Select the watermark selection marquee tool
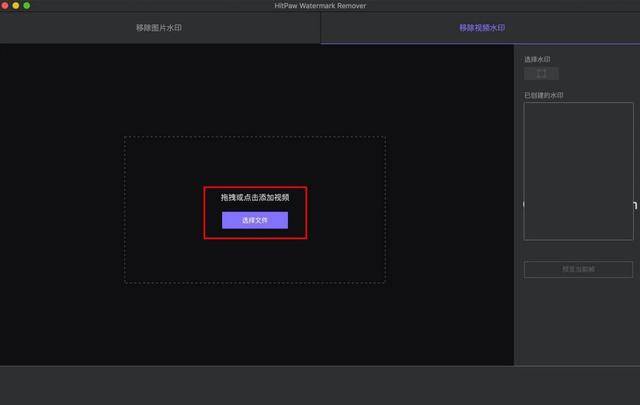Screen dimensions: 640x405 point(541,73)
